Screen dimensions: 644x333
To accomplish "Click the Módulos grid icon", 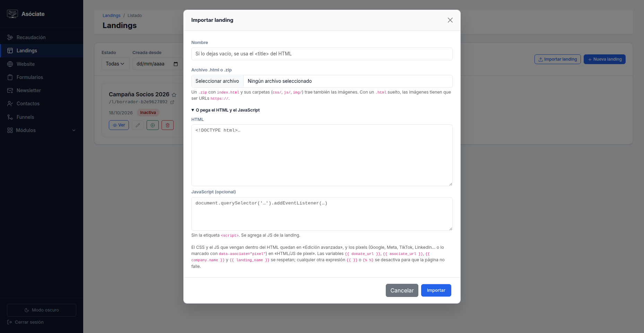I will 10,130.
